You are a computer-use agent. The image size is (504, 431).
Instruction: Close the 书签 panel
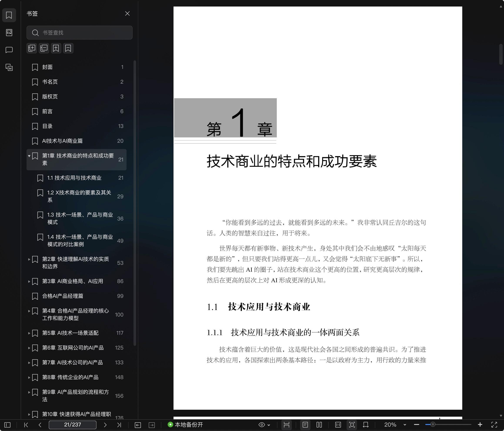point(127,14)
